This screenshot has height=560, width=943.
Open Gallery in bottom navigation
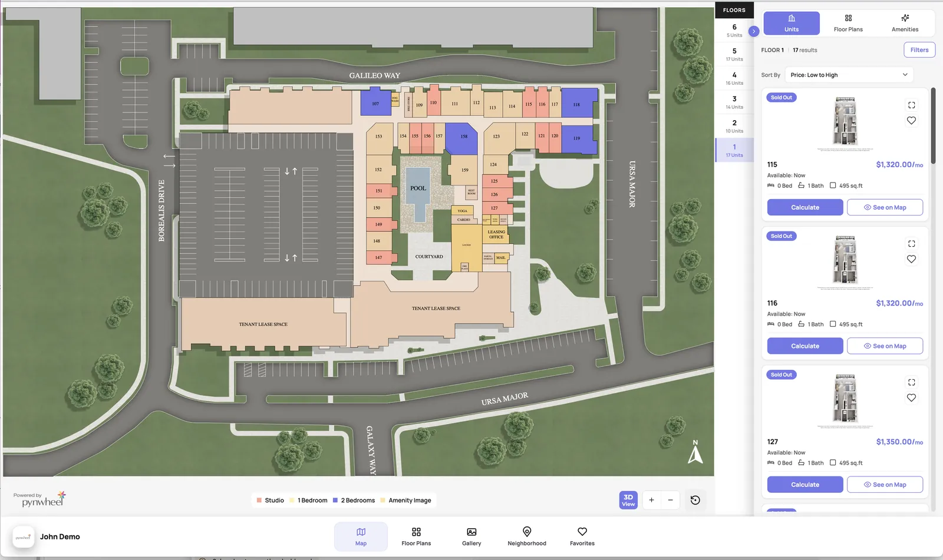pos(471,536)
